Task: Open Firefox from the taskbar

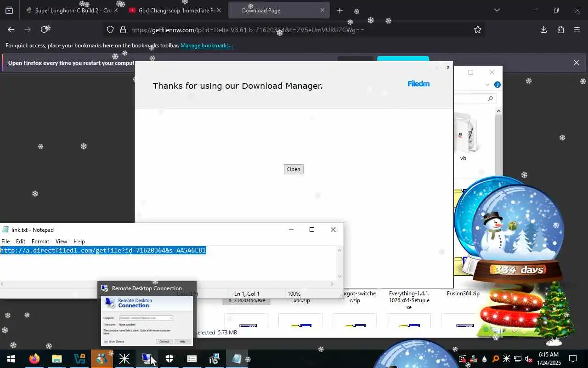Action: pos(34,359)
